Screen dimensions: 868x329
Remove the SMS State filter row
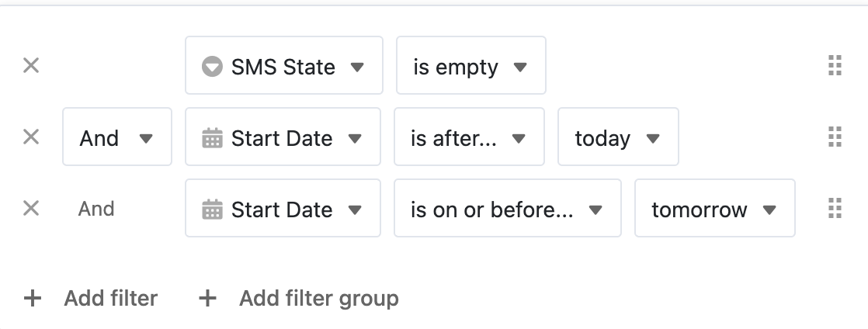(x=31, y=65)
